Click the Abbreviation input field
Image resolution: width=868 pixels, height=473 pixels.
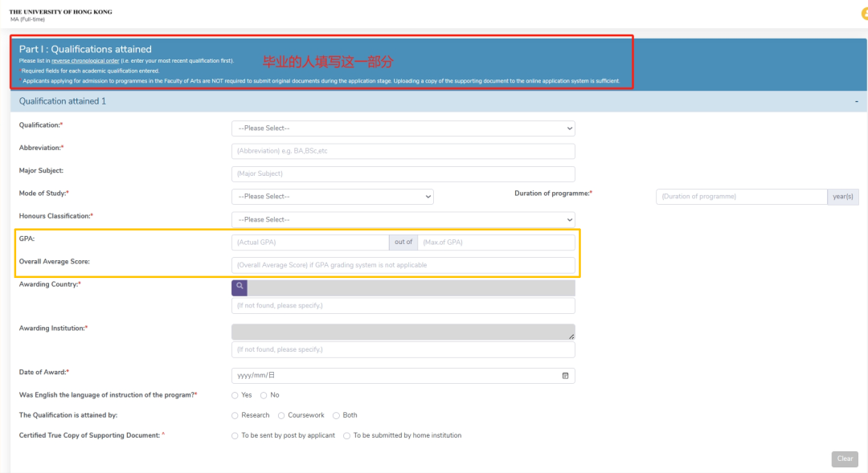(403, 151)
